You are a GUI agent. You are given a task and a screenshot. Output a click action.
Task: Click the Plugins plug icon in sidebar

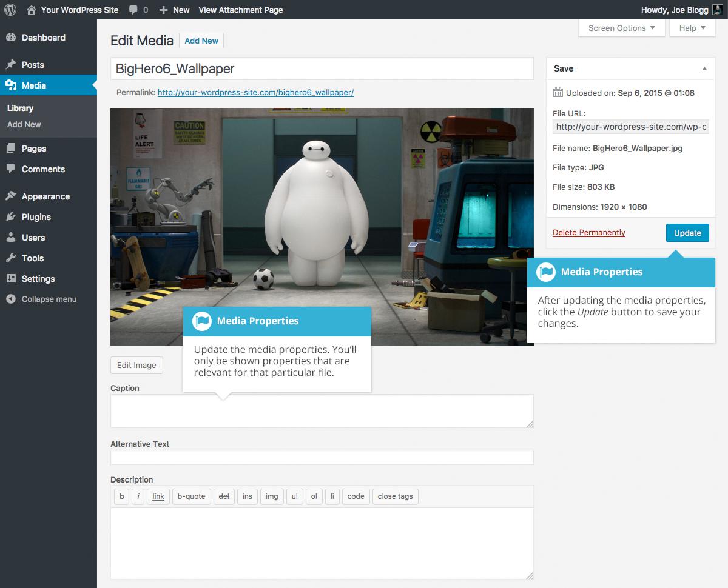coord(11,217)
